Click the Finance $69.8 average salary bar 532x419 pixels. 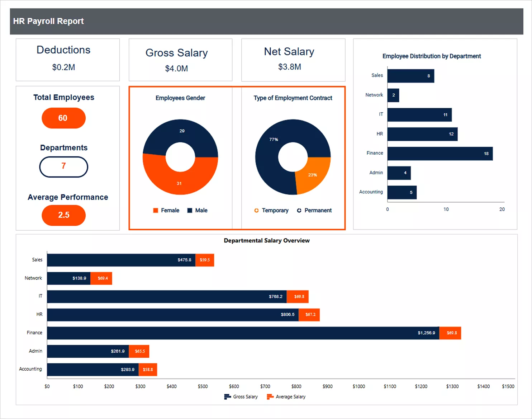[450, 333]
